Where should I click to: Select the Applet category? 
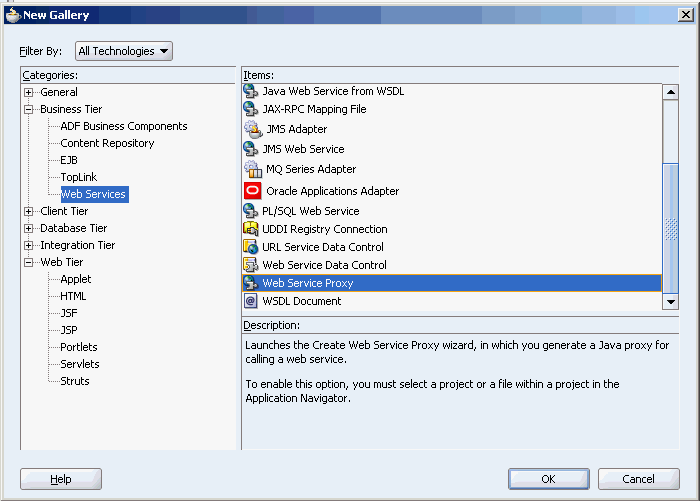[x=75, y=279]
